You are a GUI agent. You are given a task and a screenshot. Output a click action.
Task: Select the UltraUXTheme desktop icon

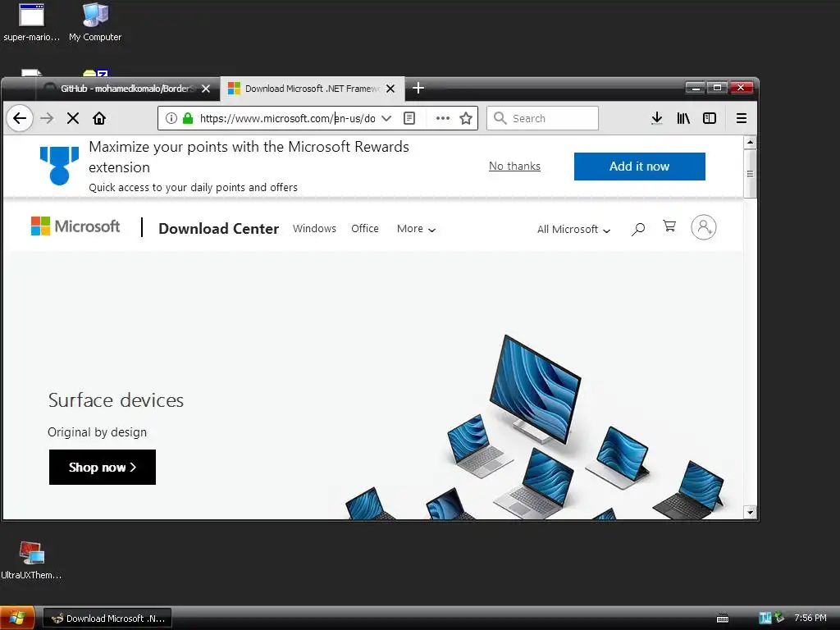[x=31, y=560]
